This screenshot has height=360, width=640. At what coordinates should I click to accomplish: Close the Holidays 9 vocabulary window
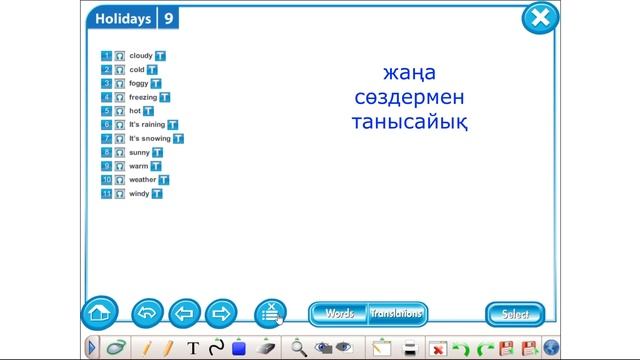click(x=540, y=18)
